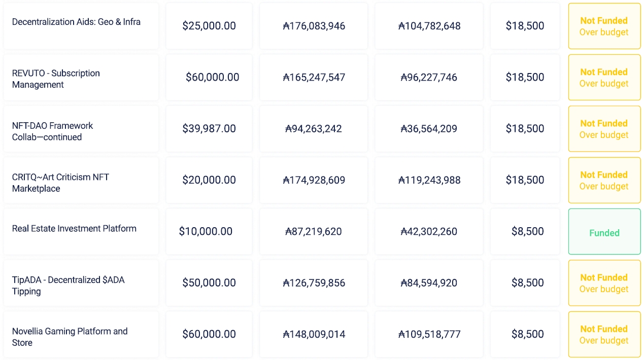This screenshot has height=360, width=644.
Task: Click Not Funded badge for Novellia Gaming Platform
Action: (x=604, y=334)
